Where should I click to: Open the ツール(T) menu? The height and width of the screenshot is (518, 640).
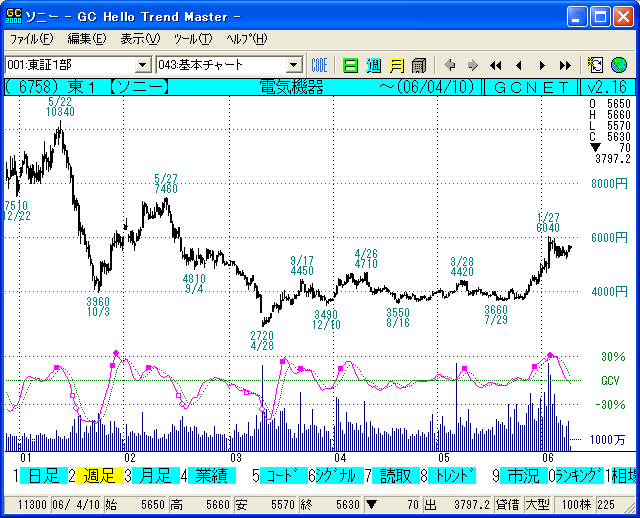point(193,39)
